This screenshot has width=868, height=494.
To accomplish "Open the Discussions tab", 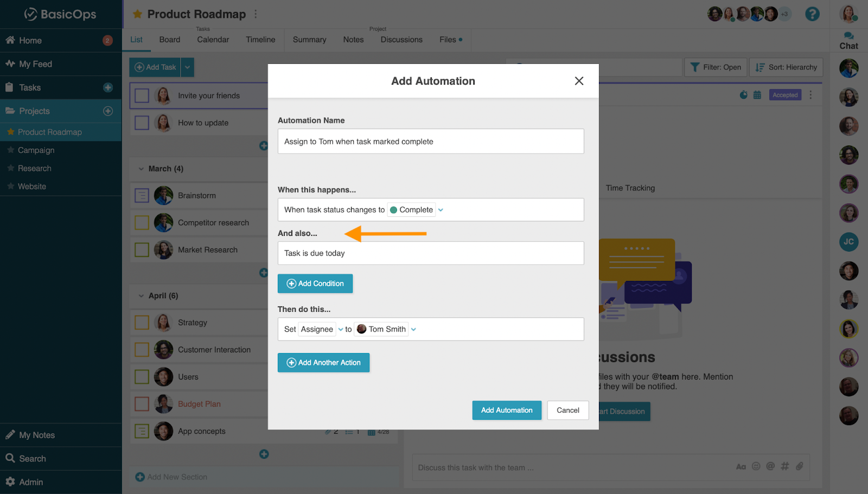I will point(401,39).
